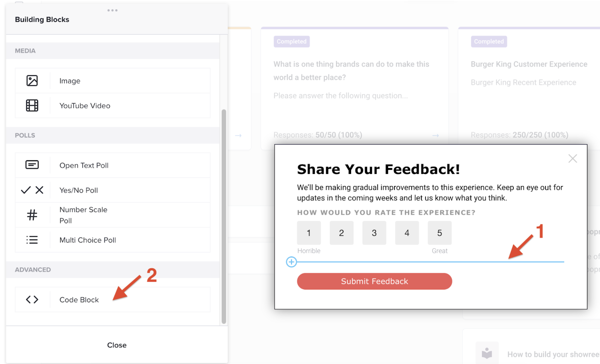
Task: Choose the Open Text Poll icon
Action: (32, 165)
